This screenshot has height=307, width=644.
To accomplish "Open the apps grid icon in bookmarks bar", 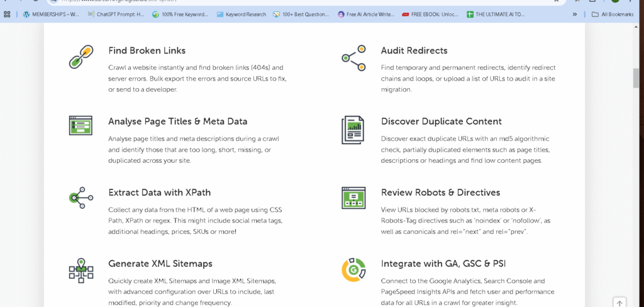I will [x=7, y=14].
